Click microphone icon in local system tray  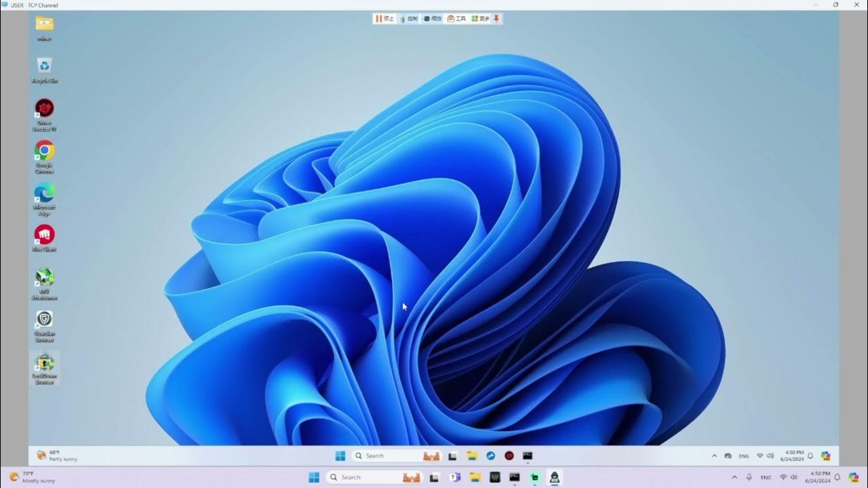tap(749, 477)
